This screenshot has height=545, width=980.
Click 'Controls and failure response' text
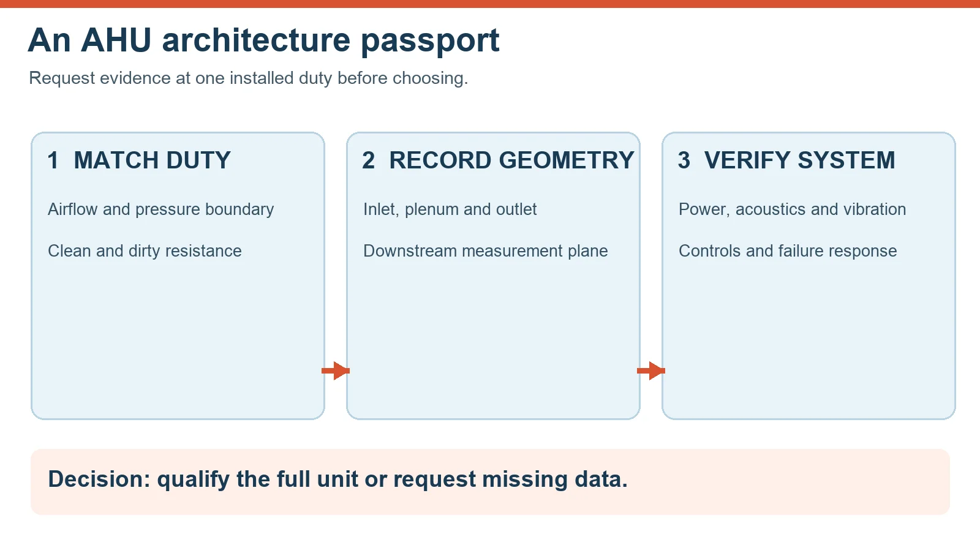(x=788, y=251)
